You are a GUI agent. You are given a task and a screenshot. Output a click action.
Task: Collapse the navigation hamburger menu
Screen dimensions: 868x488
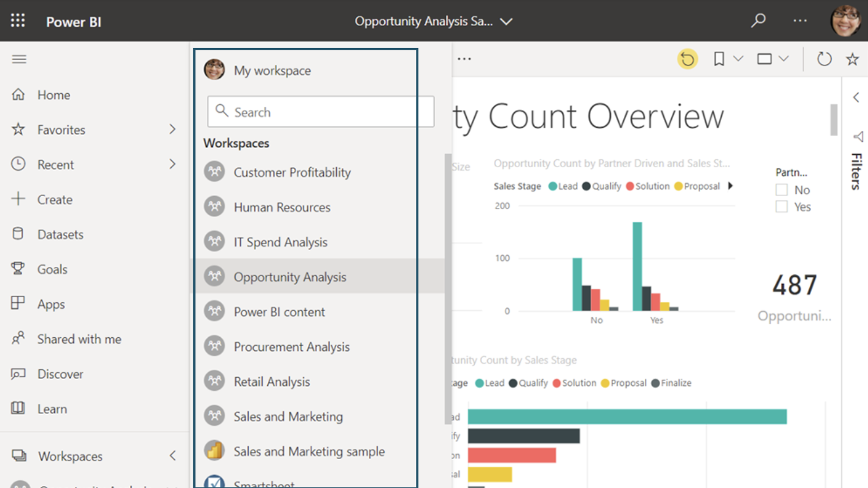tap(19, 59)
